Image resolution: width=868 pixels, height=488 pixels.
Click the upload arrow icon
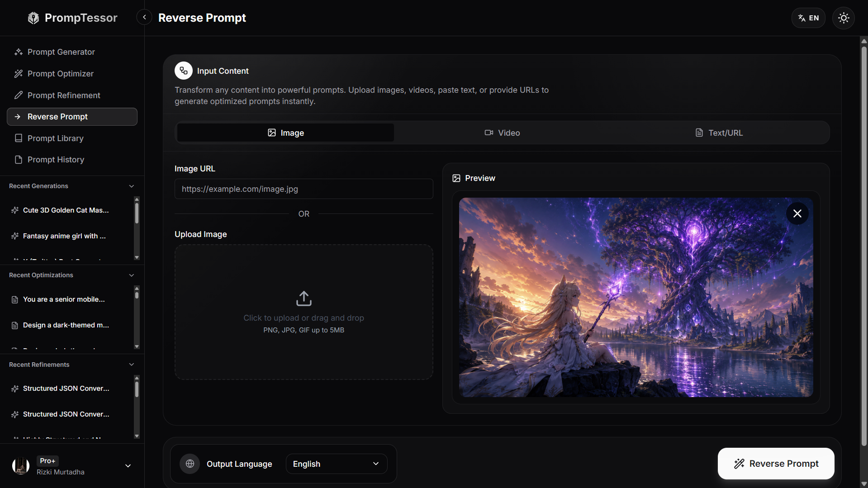tap(304, 298)
